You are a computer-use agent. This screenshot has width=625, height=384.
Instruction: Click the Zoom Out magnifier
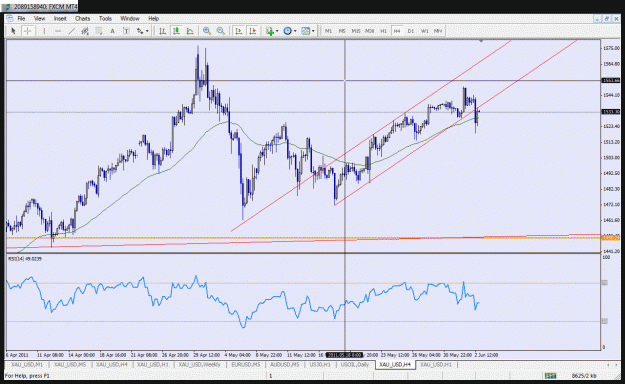(221, 31)
